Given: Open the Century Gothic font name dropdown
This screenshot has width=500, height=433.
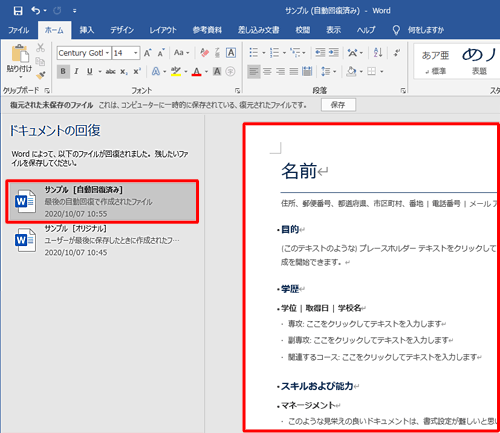Looking at the screenshot, I should tap(107, 53).
